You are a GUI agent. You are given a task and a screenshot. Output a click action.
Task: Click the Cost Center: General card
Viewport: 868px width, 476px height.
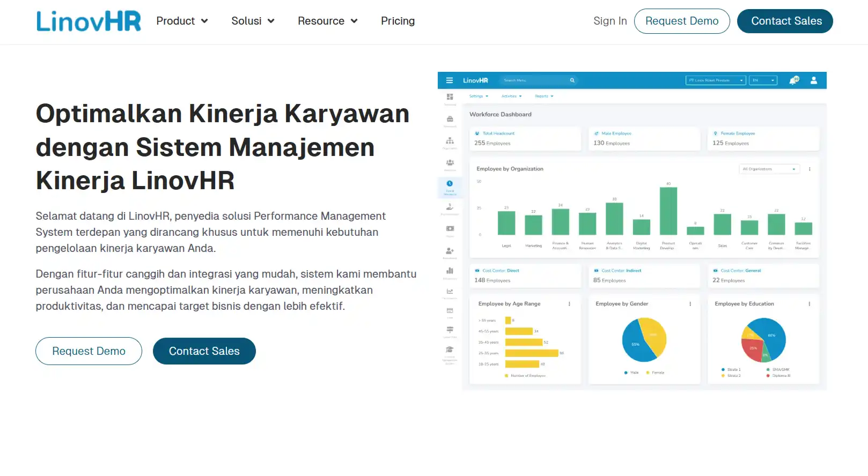(763, 276)
